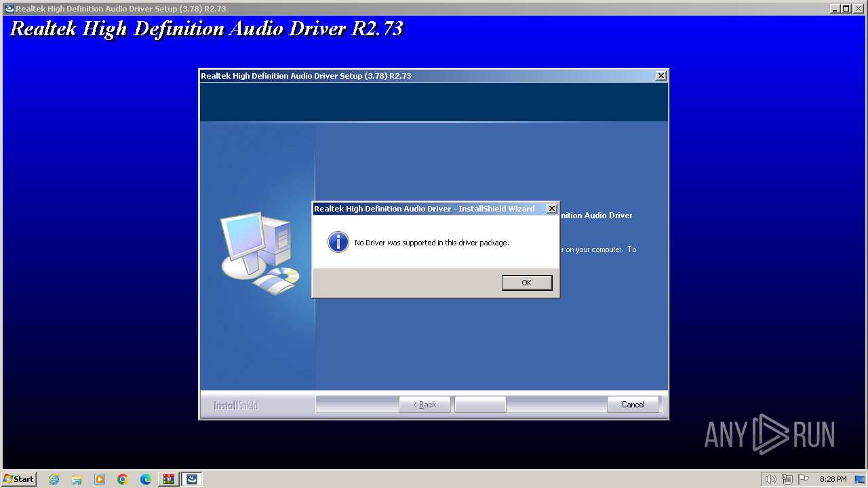Close the full-screen Realtek setup background window
The image size is (868, 488).
(858, 8)
